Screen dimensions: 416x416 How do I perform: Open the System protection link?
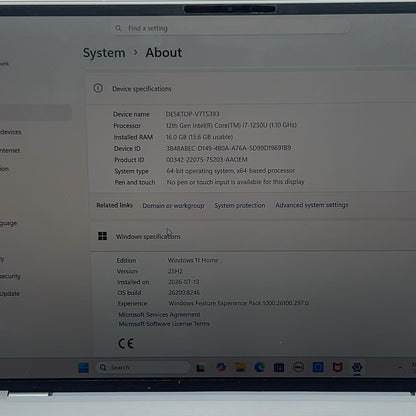(x=240, y=205)
